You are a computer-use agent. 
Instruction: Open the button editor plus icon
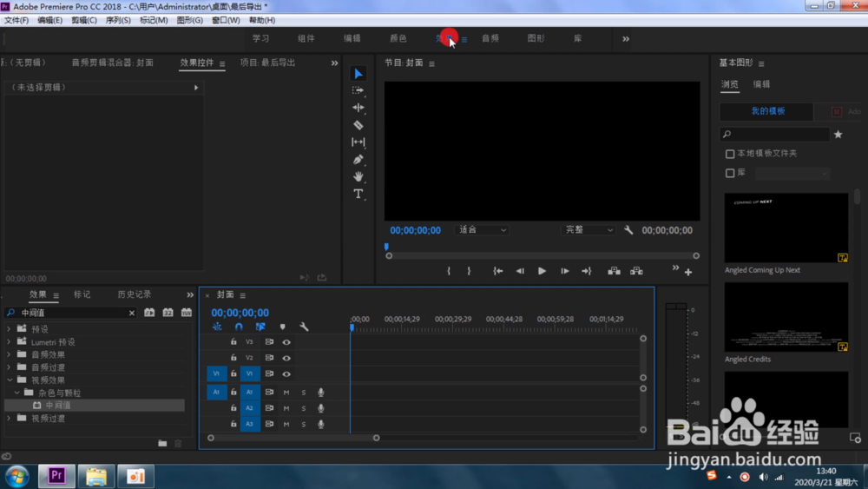[x=688, y=272]
